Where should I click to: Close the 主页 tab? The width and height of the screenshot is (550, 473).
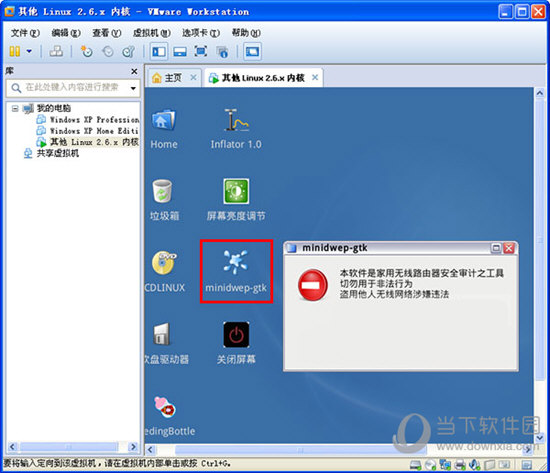(193, 77)
